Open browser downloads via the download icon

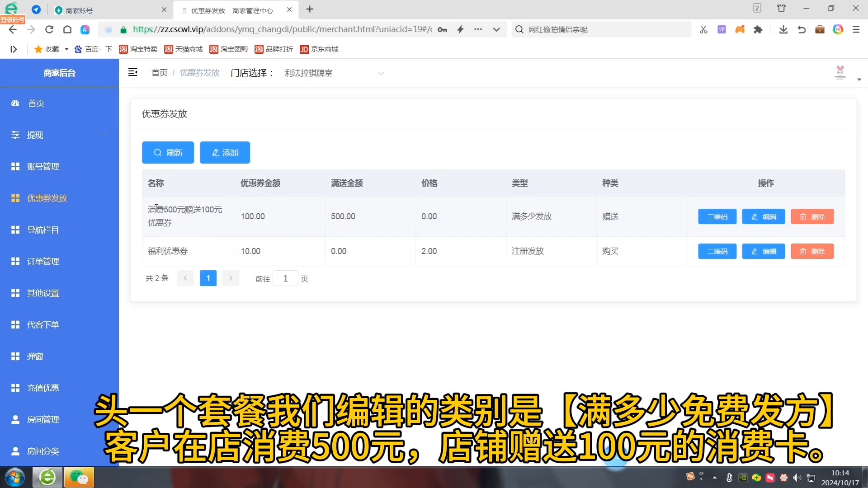click(x=783, y=29)
